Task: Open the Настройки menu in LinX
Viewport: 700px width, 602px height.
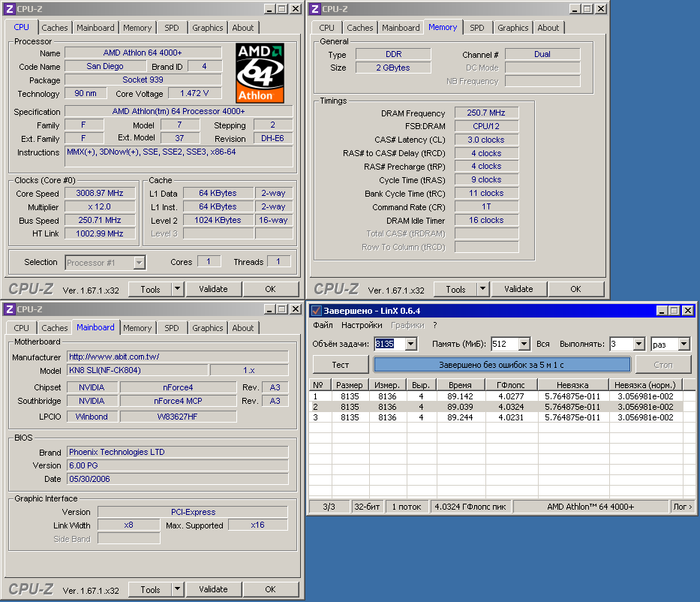Action: (362, 325)
